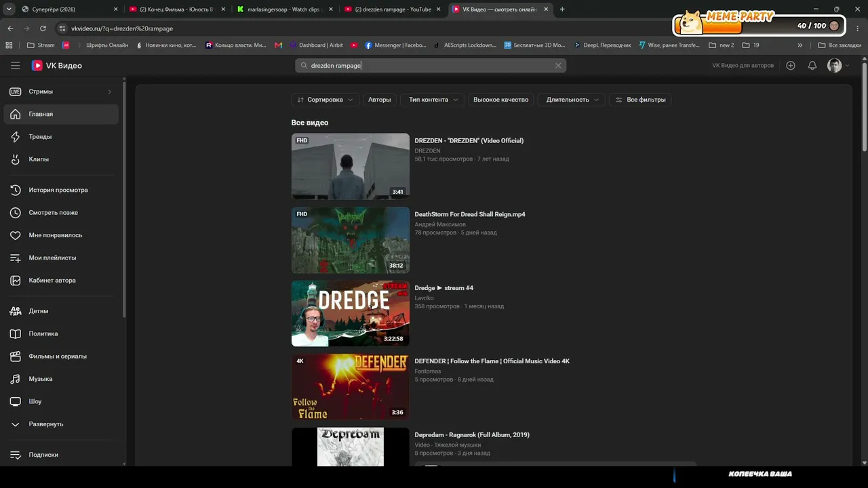Open the browser apps grid icon
The width and height of the screenshot is (868, 488).
(9, 45)
